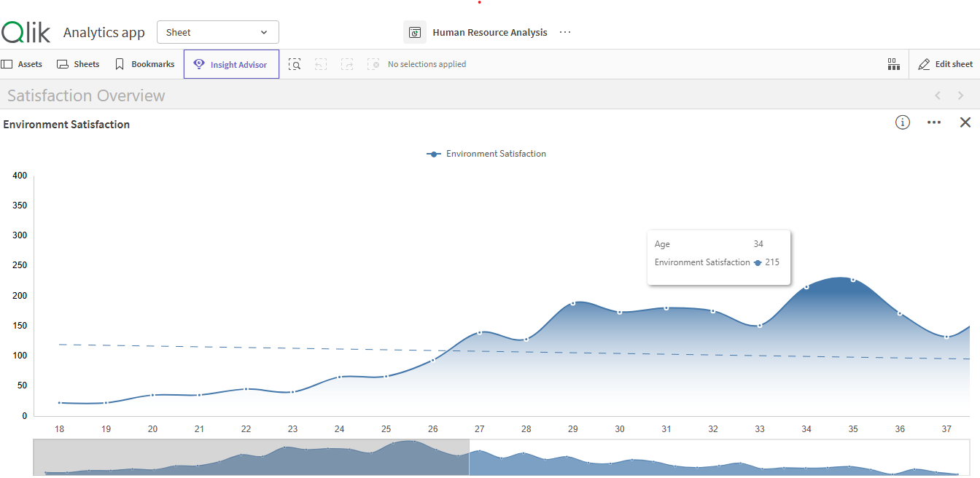Click the Edit sheet button
The image size is (980, 478).
point(945,64)
